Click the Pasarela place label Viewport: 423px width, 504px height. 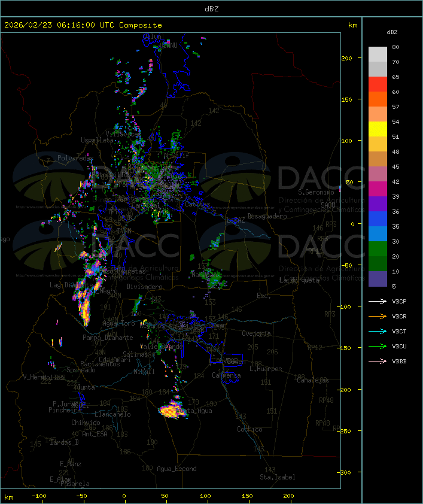tap(75, 484)
